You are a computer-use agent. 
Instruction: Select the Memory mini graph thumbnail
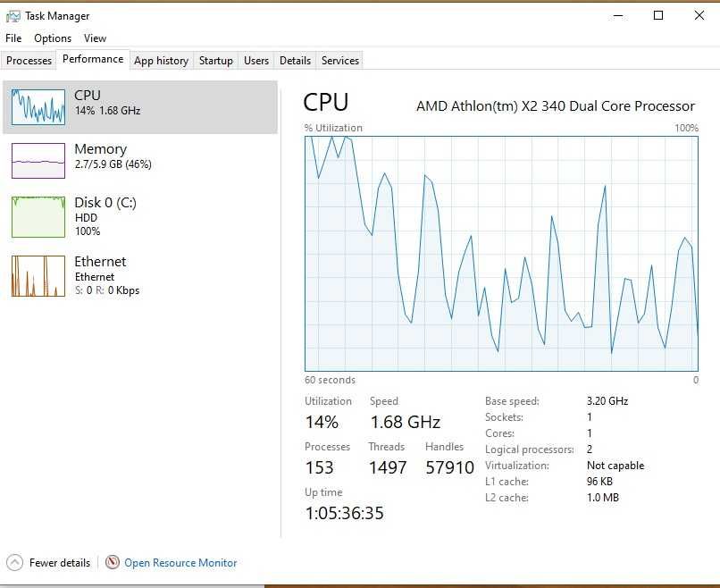[38, 161]
